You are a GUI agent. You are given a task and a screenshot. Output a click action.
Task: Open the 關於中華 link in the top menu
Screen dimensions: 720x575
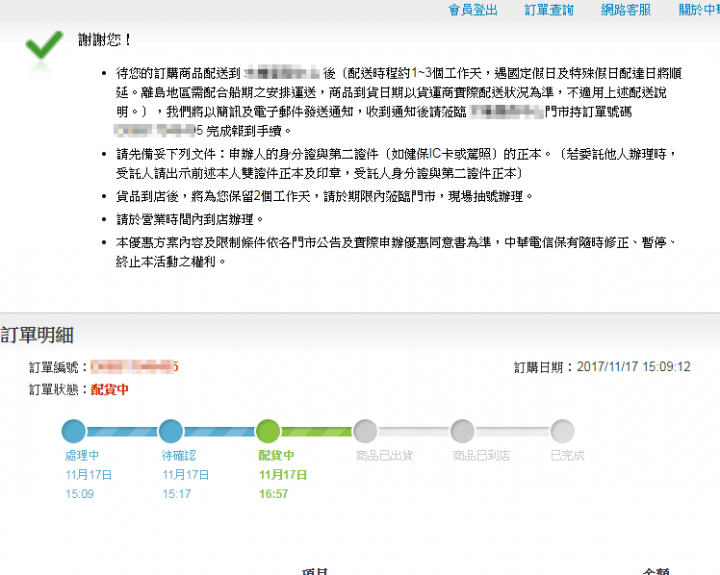click(699, 10)
